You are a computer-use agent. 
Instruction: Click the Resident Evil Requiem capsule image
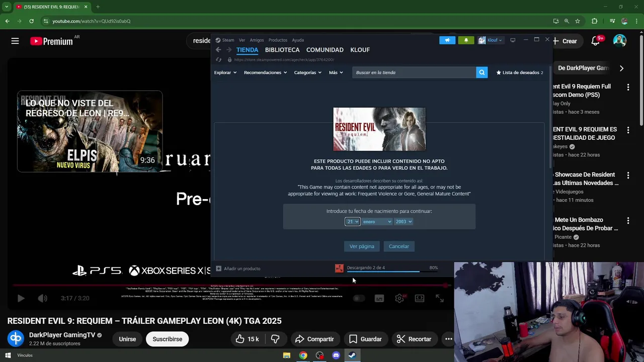(379, 129)
